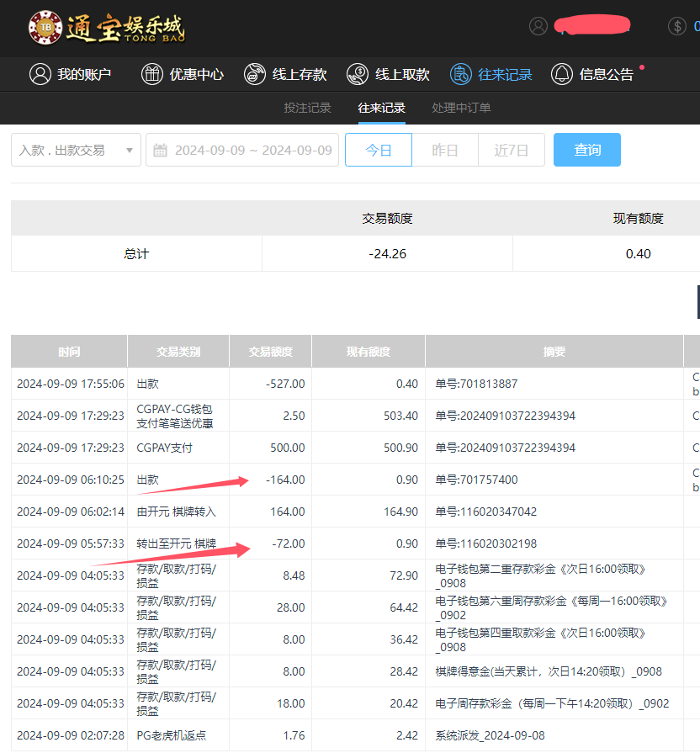Enable the 近7日 date range option
Viewport: 700px width, 753px height.
click(x=512, y=150)
